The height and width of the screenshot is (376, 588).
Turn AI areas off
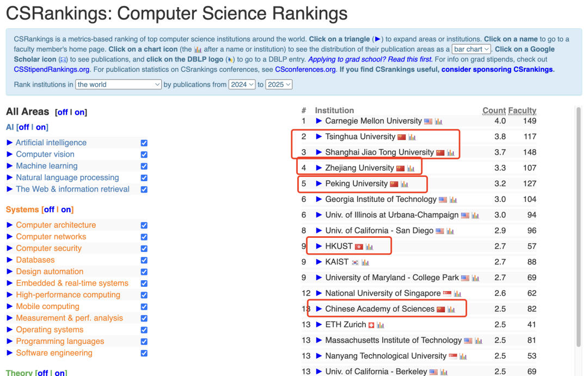24,127
